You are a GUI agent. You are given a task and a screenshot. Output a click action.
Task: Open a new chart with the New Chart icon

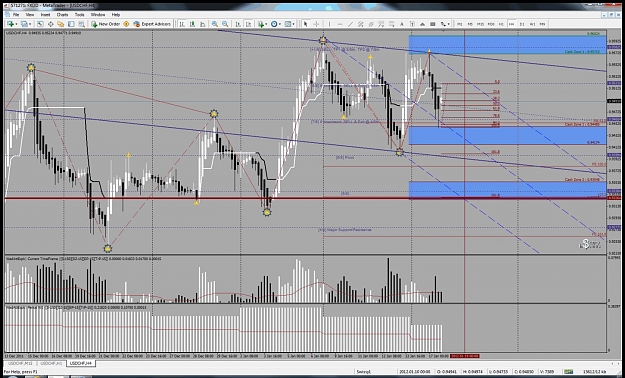coord(10,24)
